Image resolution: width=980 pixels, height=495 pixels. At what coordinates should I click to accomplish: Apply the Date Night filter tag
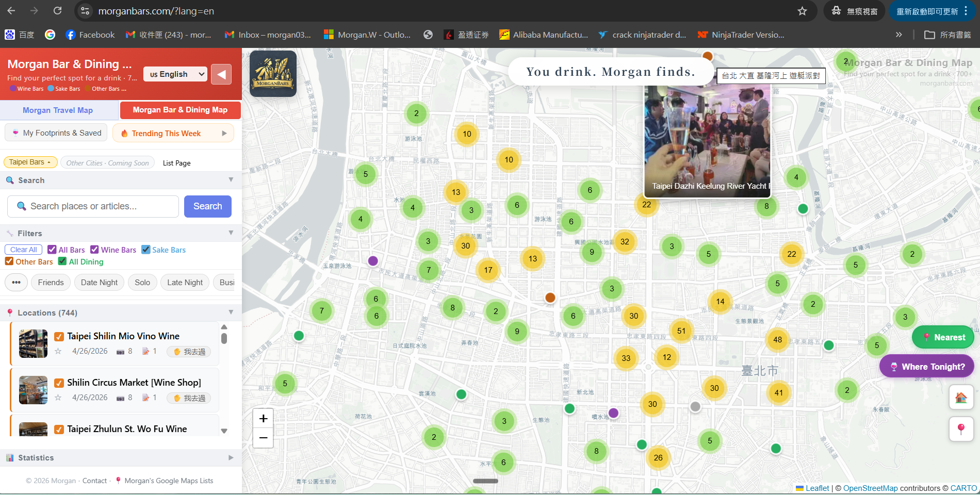coord(99,283)
